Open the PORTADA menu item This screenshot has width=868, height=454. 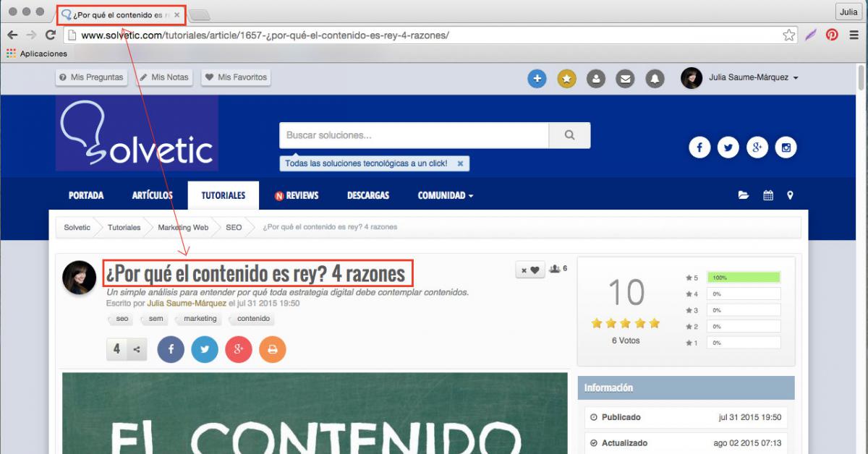pos(86,195)
